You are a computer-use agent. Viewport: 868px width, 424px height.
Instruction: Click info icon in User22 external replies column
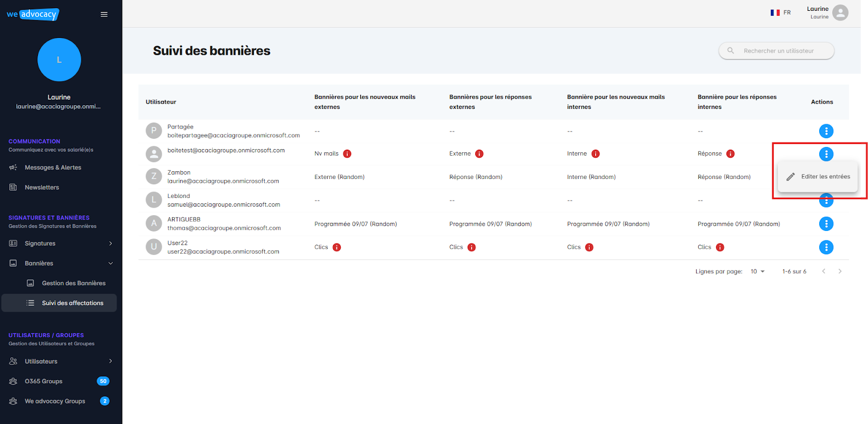[471, 247]
